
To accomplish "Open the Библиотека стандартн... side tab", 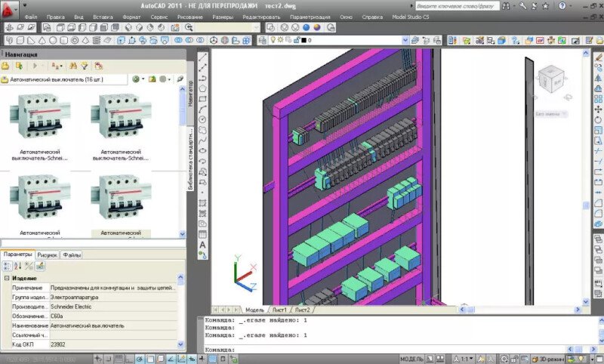I will point(190,159).
